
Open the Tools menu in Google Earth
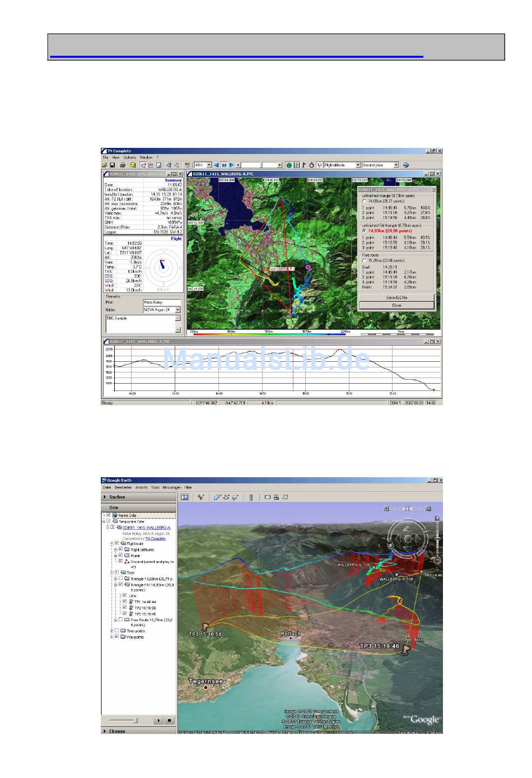[155, 487]
